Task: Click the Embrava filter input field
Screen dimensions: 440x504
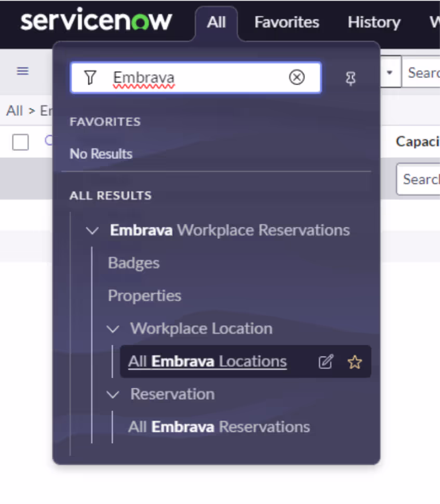Action: (x=195, y=77)
